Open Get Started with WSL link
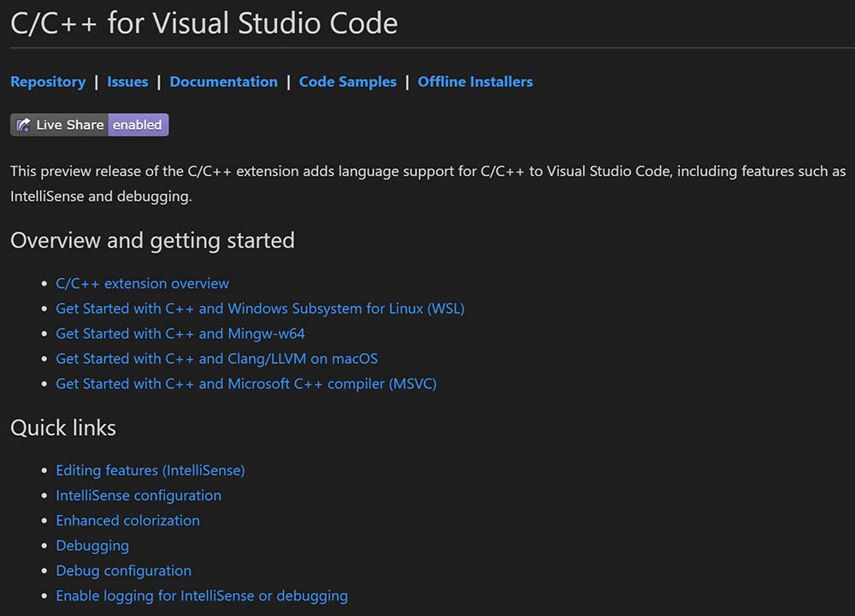The image size is (855, 616). [260, 308]
